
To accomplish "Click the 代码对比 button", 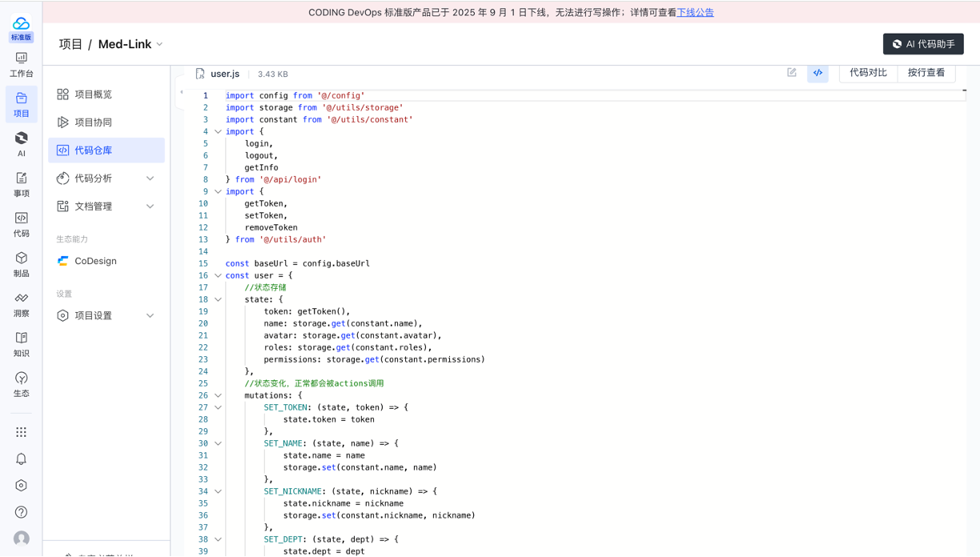I will point(868,73).
